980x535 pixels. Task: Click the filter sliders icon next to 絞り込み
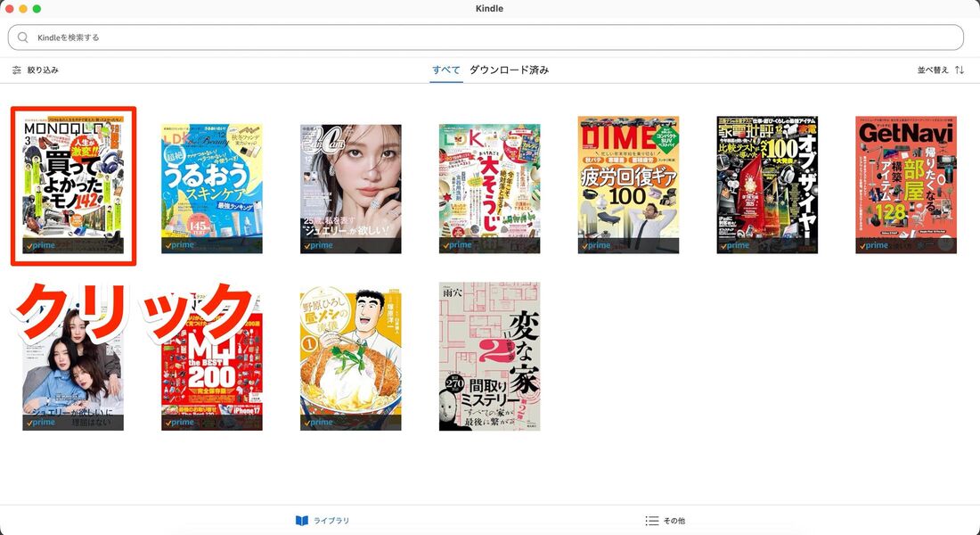tap(15, 69)
